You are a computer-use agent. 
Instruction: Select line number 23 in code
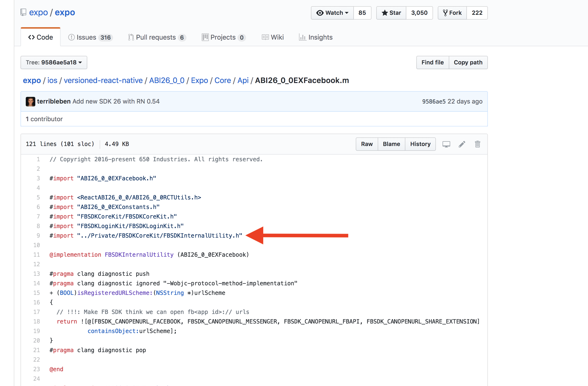point(36,369)
